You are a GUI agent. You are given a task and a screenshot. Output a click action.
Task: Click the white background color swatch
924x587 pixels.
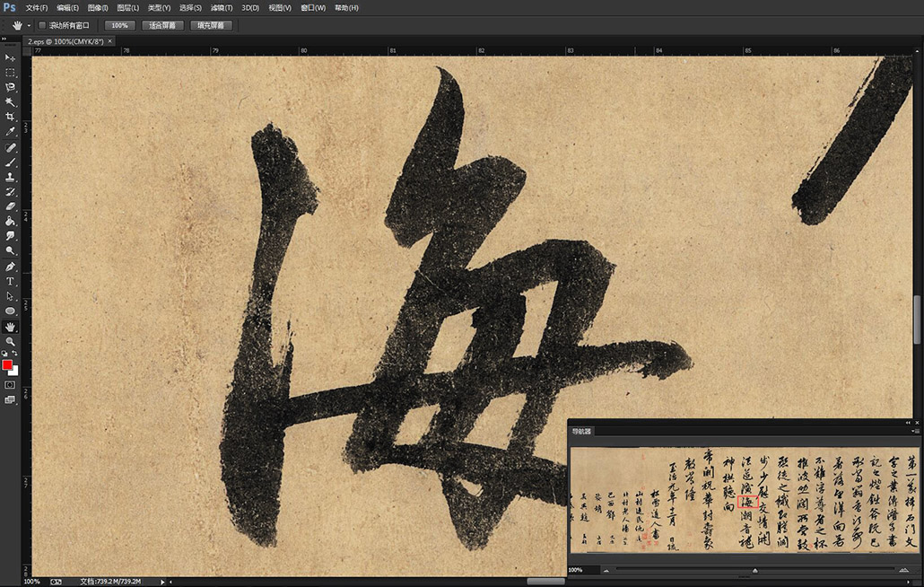[x=14, y=372]
